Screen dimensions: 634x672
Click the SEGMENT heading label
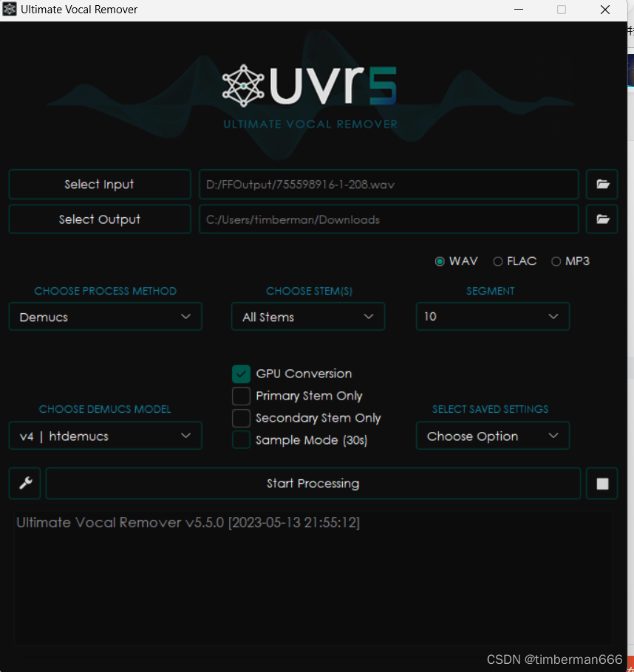point(491,291)
